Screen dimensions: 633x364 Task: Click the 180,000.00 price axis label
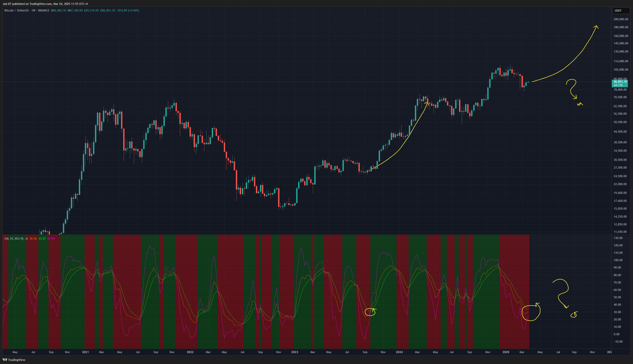pos(621,27)
